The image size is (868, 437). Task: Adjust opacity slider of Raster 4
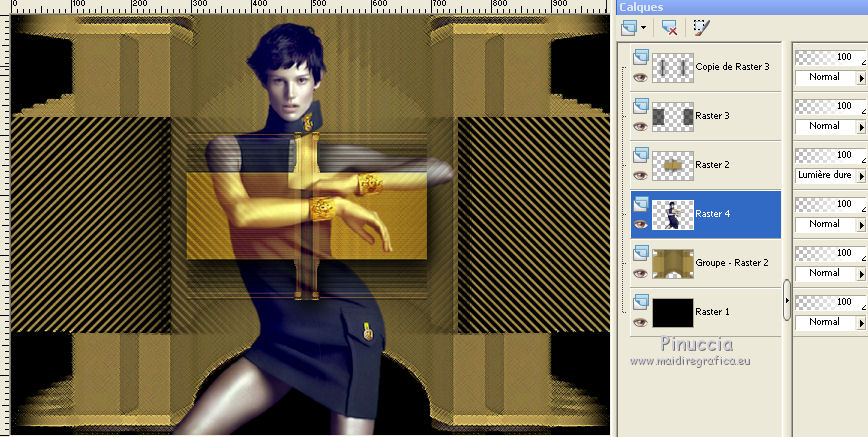click(x=831, y=204)
